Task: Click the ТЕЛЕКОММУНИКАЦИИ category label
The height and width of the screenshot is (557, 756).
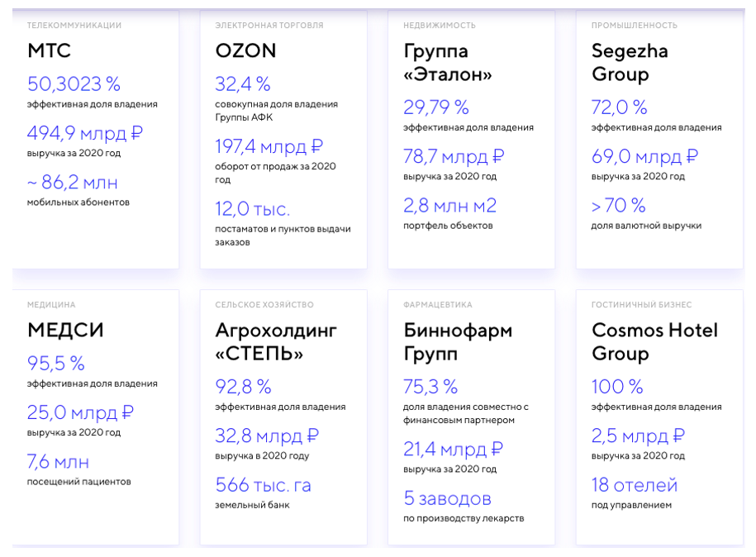Action: (74, 26)
